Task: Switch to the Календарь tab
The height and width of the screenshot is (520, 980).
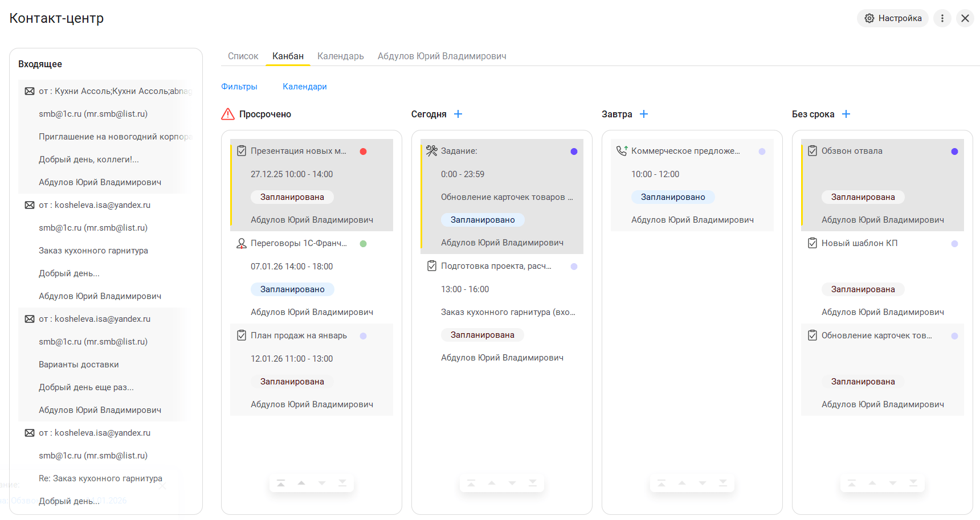Action: (340, 56)
